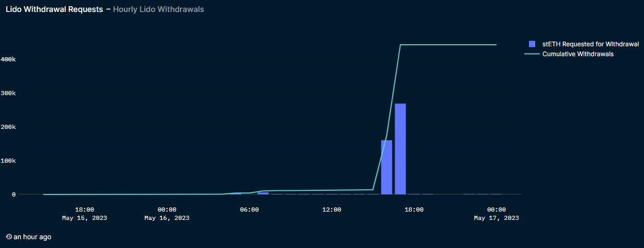Screen dimensions: 644x248
Task: Click the small blue bar just after 06:00
Action: (263, 193)
